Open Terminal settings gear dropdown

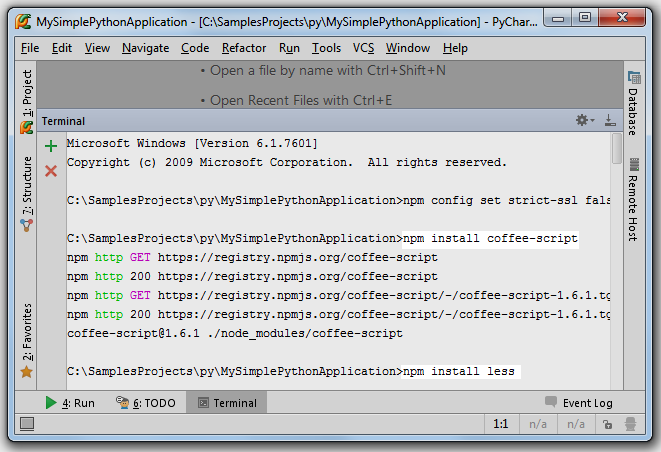pos(585,120)
